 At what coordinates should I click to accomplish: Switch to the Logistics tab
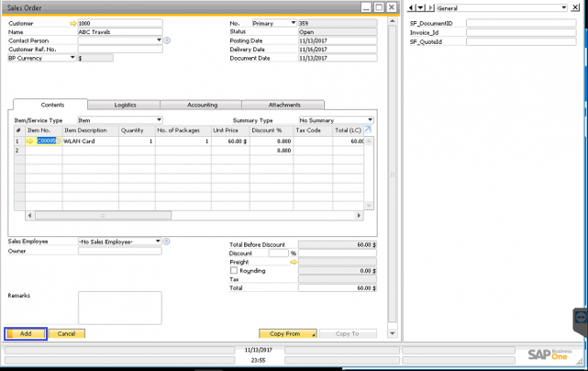tap(125, 105)
